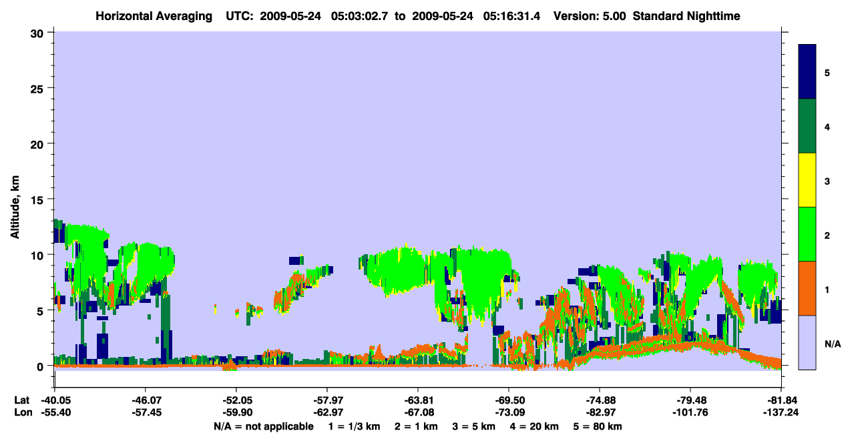
Task: Click the y-axis tick label 25
Action: tap(39, 88)
